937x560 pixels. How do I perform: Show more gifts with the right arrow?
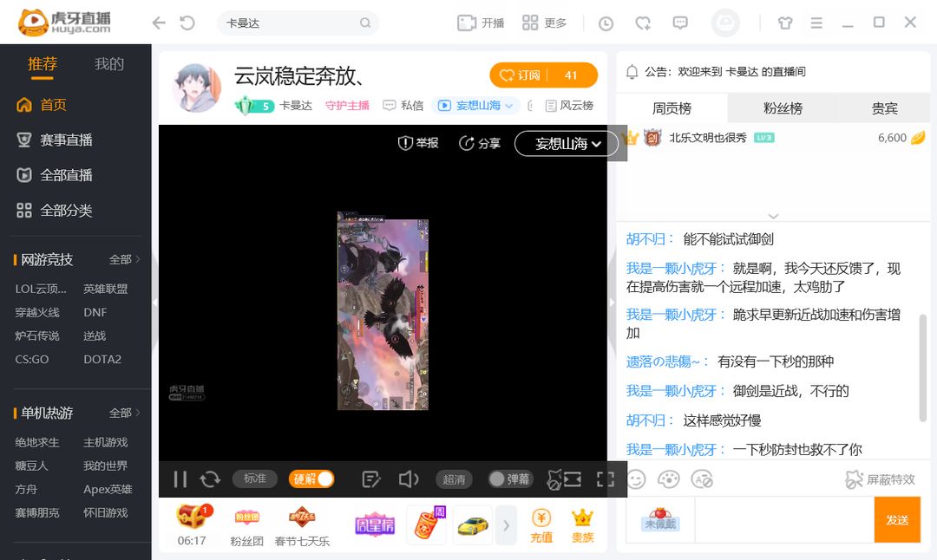point(506,525)
